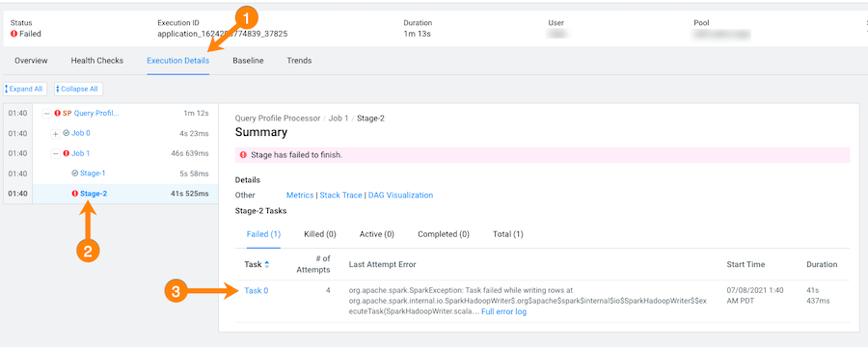Click the red failed status icon
The width and height of the screenshot is (868, 347).
tap(14, 34)
